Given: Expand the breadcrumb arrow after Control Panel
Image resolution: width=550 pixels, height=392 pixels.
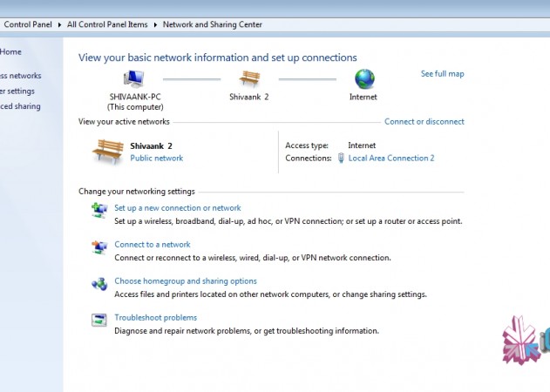Looking at the screenshot, I should click(x=61, y=24).
